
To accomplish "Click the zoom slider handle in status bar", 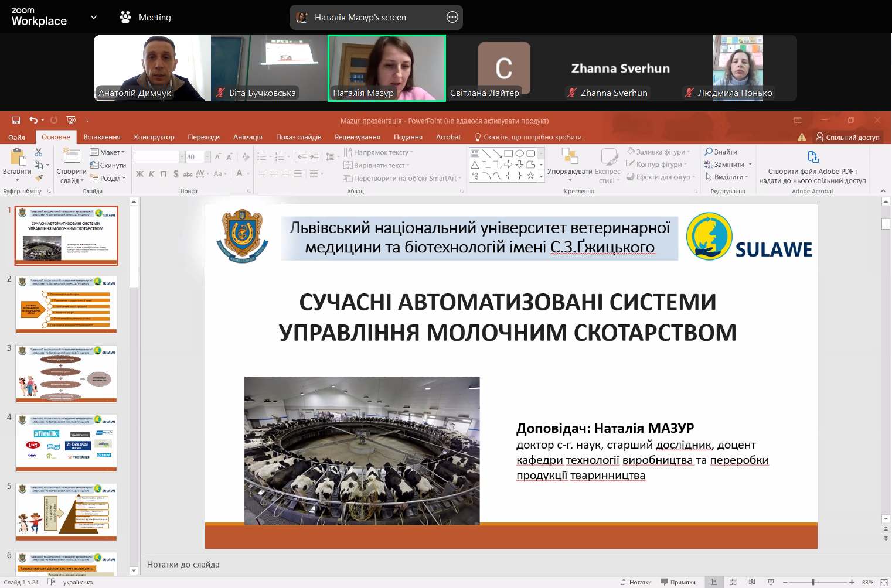I will [x=813, y=582].
